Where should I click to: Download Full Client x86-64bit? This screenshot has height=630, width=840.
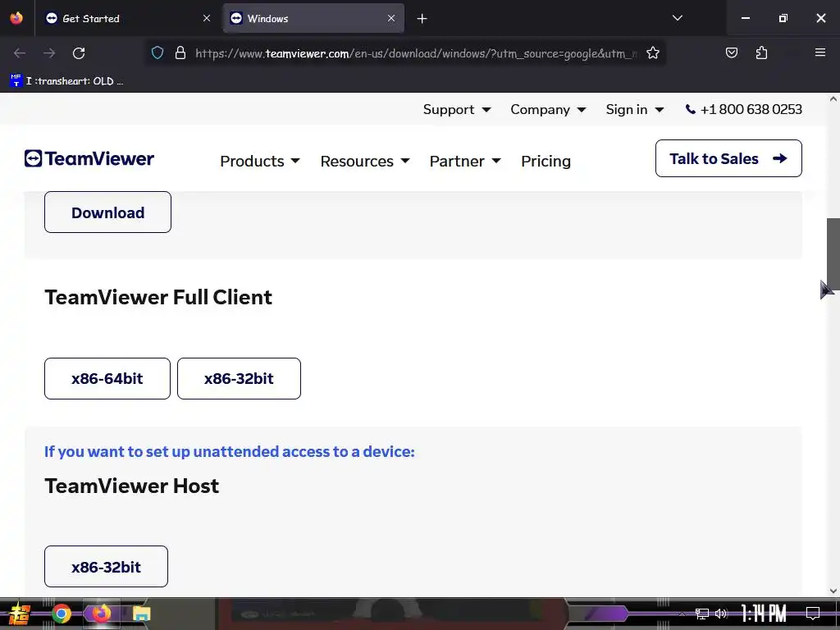click(x=107, y=379)
